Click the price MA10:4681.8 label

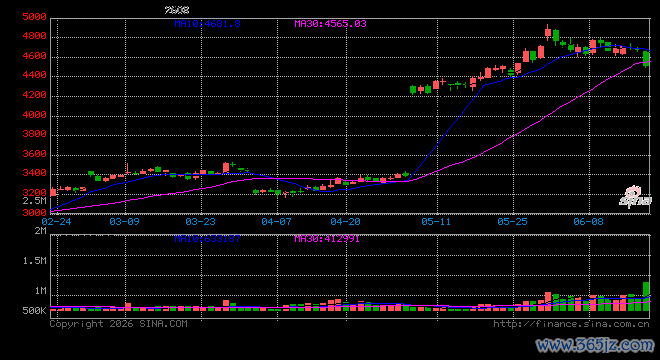pyautogui.click(x=208, y=24)
